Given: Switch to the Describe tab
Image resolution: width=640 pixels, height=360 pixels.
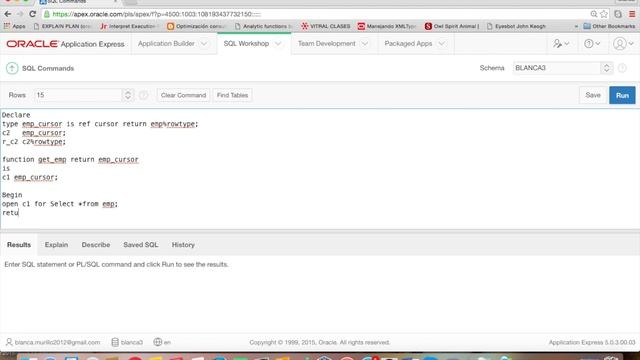Looking at the screenshot, I should (x=96, y=245).
